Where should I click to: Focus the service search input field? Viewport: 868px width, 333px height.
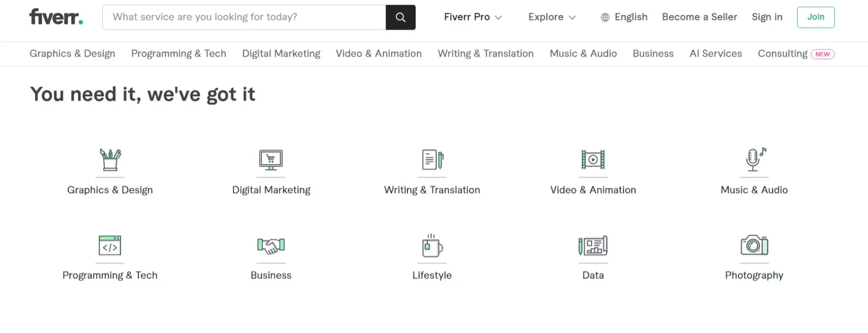click(x=244, y=17)
